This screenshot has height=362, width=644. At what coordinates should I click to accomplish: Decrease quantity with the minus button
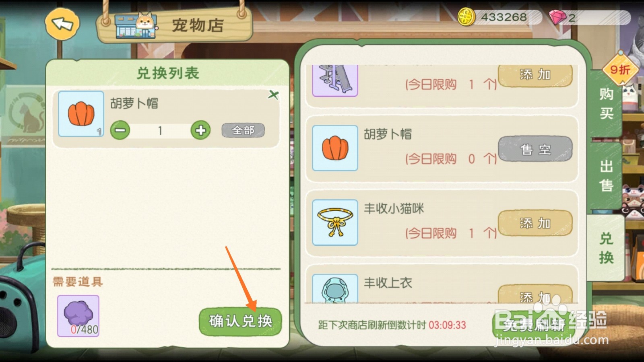[x=120, y=130]
